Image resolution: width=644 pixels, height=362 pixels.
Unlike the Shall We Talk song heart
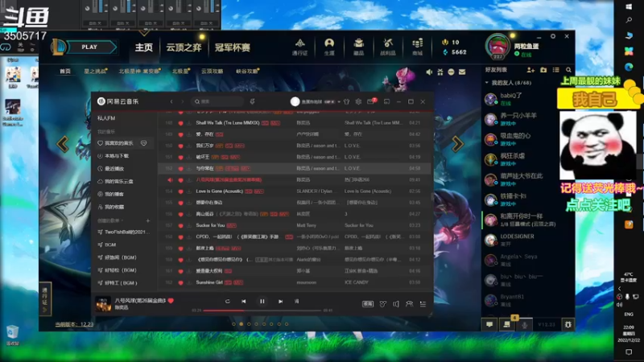click(x=180, y=123)
